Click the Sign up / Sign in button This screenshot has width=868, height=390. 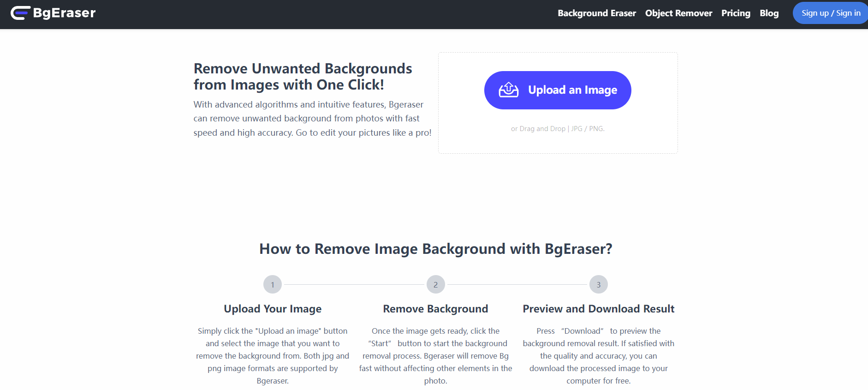coord(831,13)
